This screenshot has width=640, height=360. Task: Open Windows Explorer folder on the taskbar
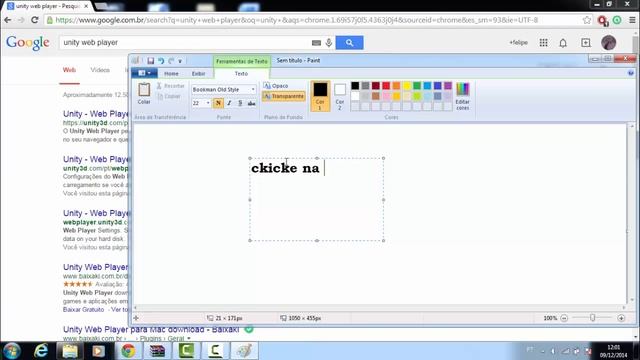[x=70, y=351]
